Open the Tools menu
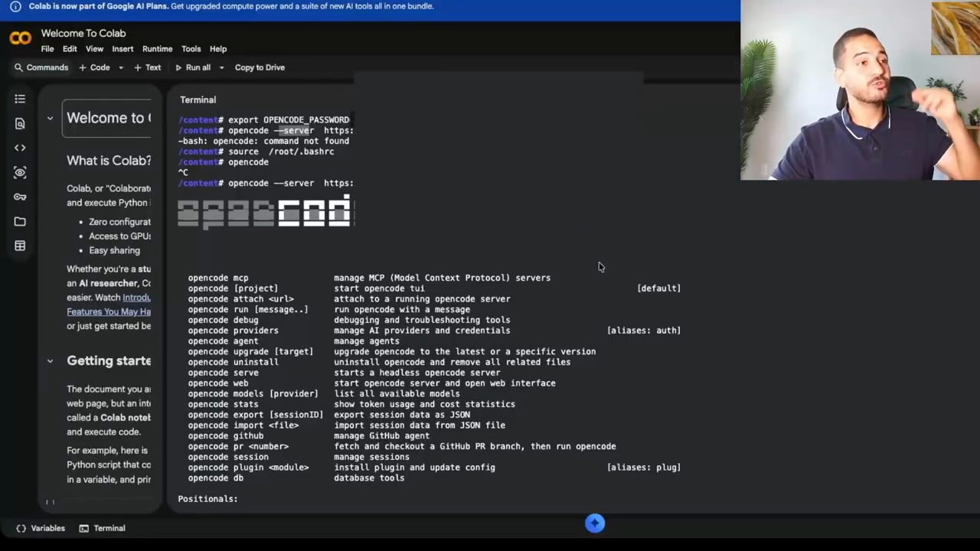The width and height of the screenshot is (980, 551). (191, 49)
